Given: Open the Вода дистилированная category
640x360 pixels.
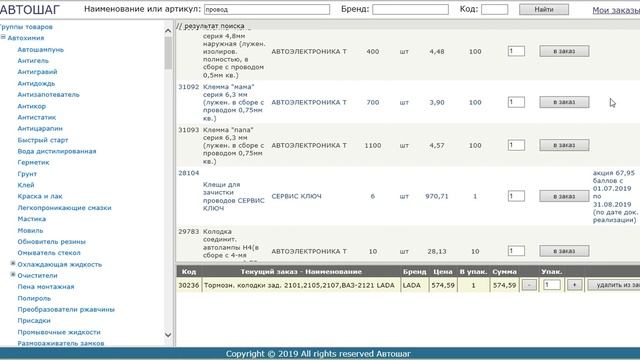Looking at the screenshot, I should click(x=57, y=151).
